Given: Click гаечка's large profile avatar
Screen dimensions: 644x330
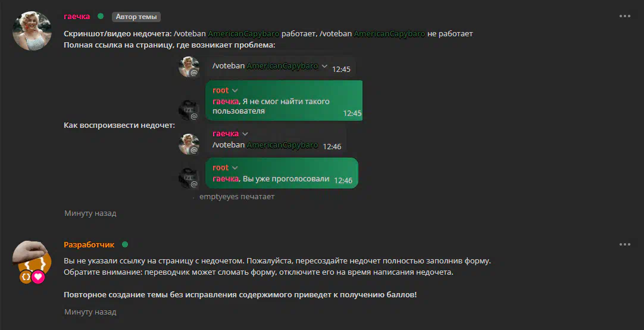Looking at the screenshot, I should point(32,31).
